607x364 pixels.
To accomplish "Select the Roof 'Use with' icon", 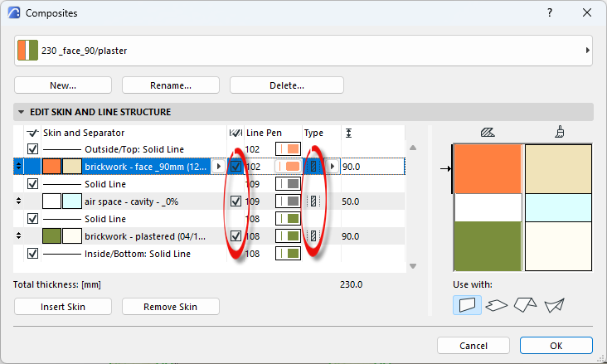I will pyautogui.click(x=525, y=305).
